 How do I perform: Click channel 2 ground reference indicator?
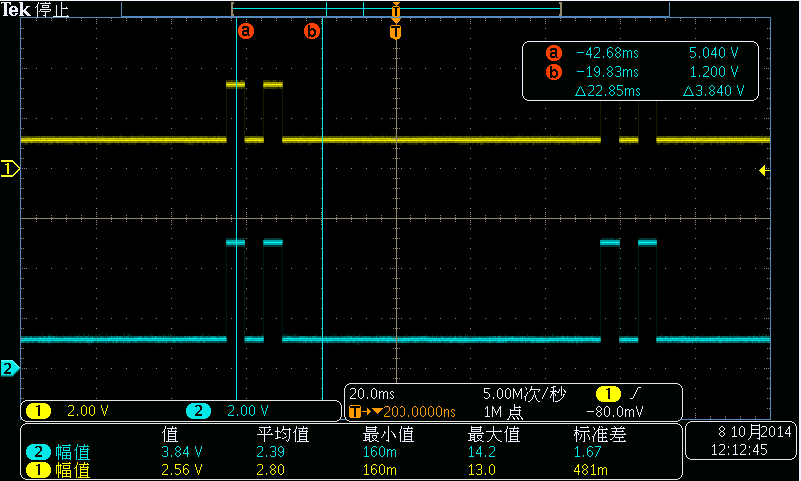point(10,368)
